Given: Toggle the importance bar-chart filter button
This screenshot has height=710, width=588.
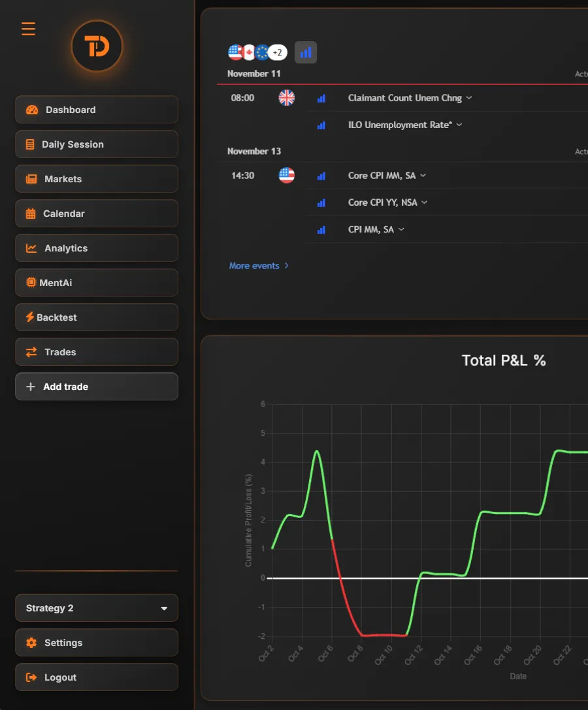Looking at the screenshot, I should point(306,52).
